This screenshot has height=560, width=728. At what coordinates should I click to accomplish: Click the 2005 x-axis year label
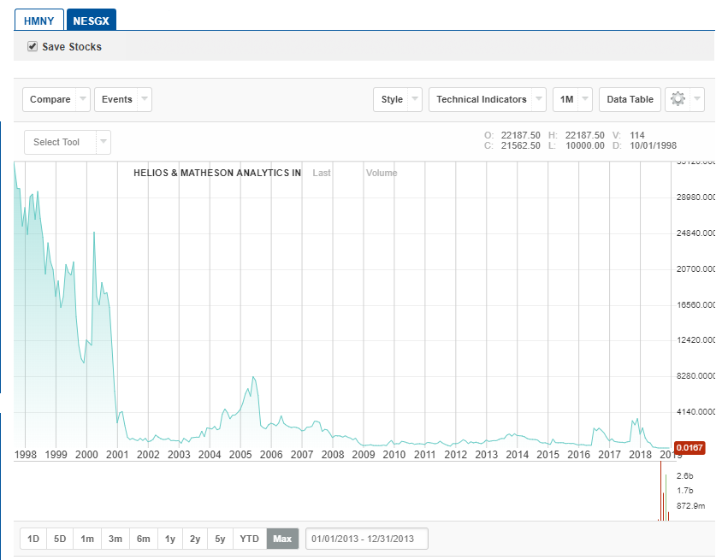[x=240, y=455]
